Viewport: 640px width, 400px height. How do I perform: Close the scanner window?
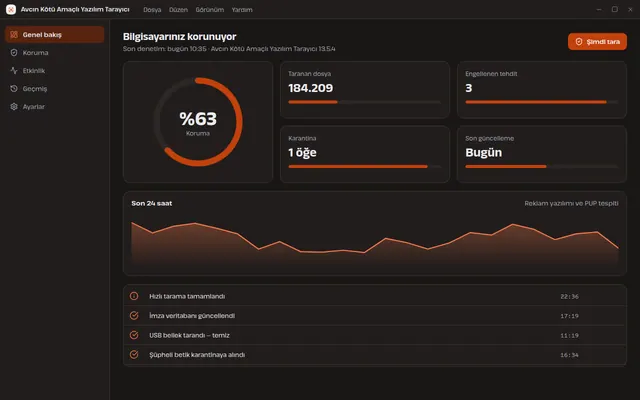(x=630, y=9)
